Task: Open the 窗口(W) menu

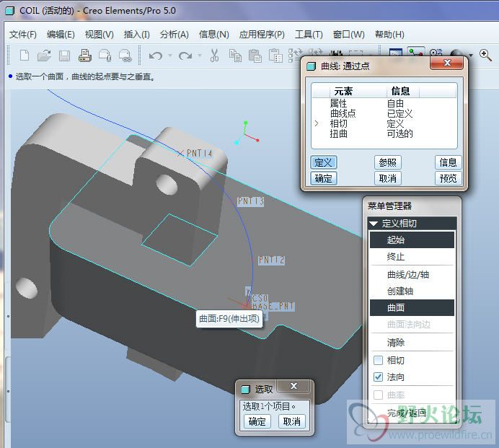Action: coord(348,35)
